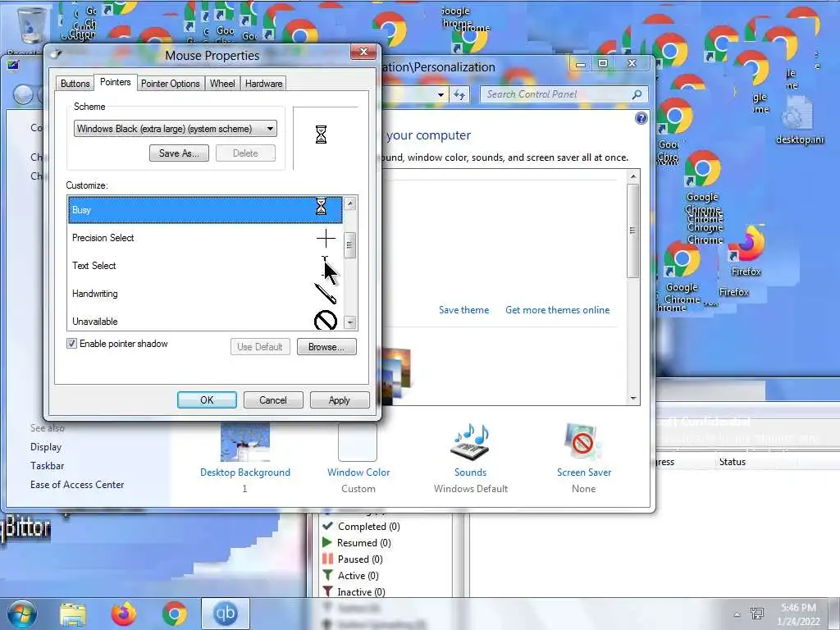Click Status column header in qBittorrent
840x630 pixels.
(733, 462)
